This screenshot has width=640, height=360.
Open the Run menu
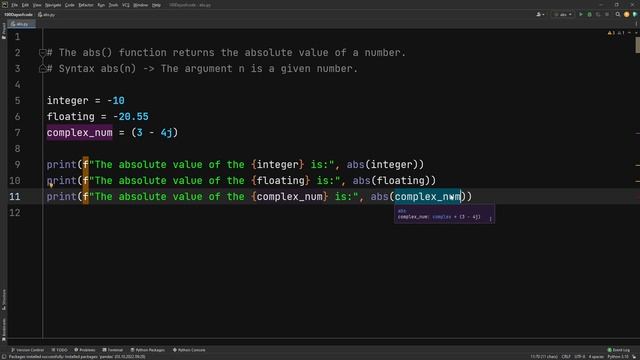click(101, 5)
